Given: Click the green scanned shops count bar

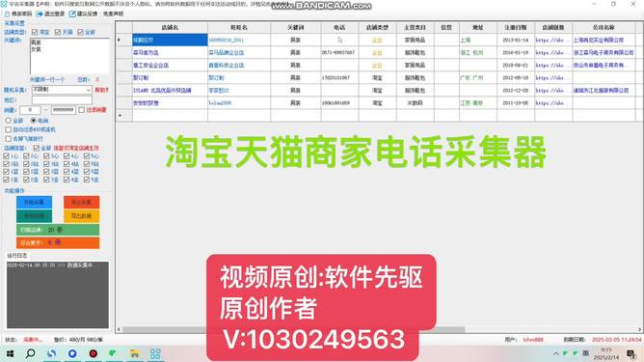Looking at the screenshot, I should pyautogui.click(x=58, y=230).
